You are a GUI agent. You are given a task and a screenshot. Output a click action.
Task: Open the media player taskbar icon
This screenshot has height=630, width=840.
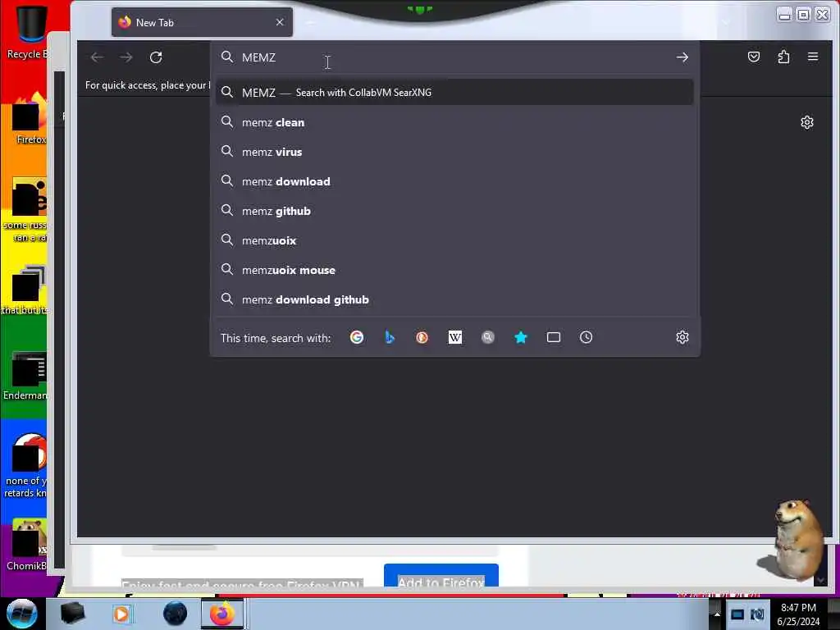[x=121, y=614]
